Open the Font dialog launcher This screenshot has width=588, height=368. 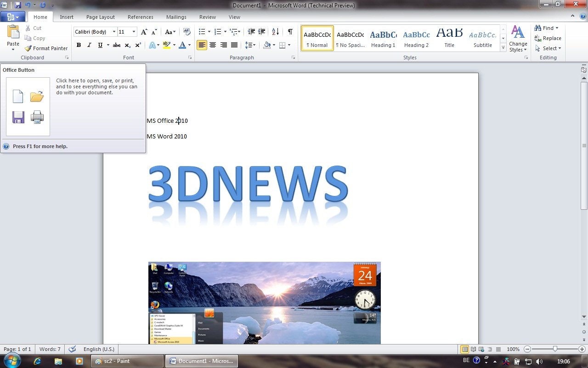tap(190, 57)
